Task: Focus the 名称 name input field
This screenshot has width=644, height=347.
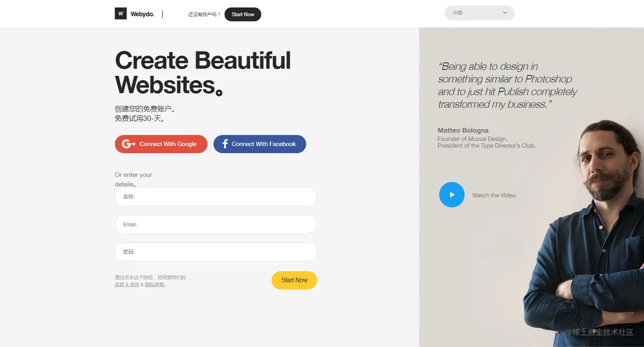Action: pyautogui.click(x=216, y=197)
